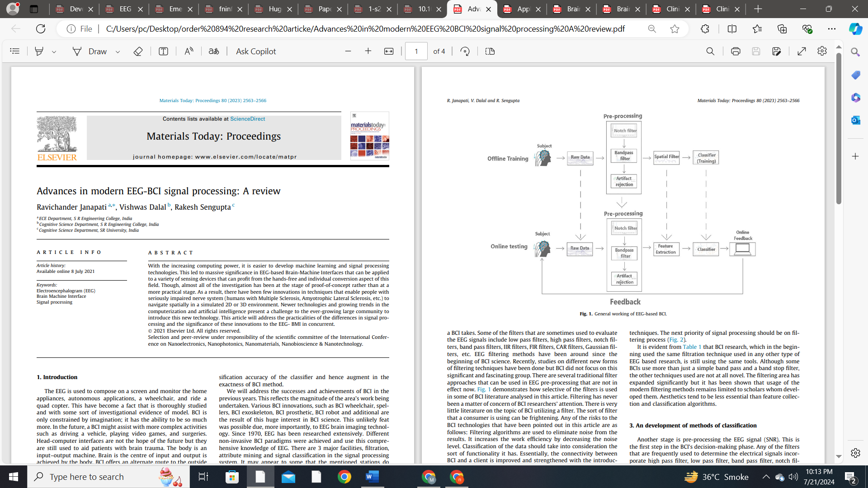This screenshot has height=488, width=868.
Task: Add a text box annotation
Action: click(x=163, y=51)
